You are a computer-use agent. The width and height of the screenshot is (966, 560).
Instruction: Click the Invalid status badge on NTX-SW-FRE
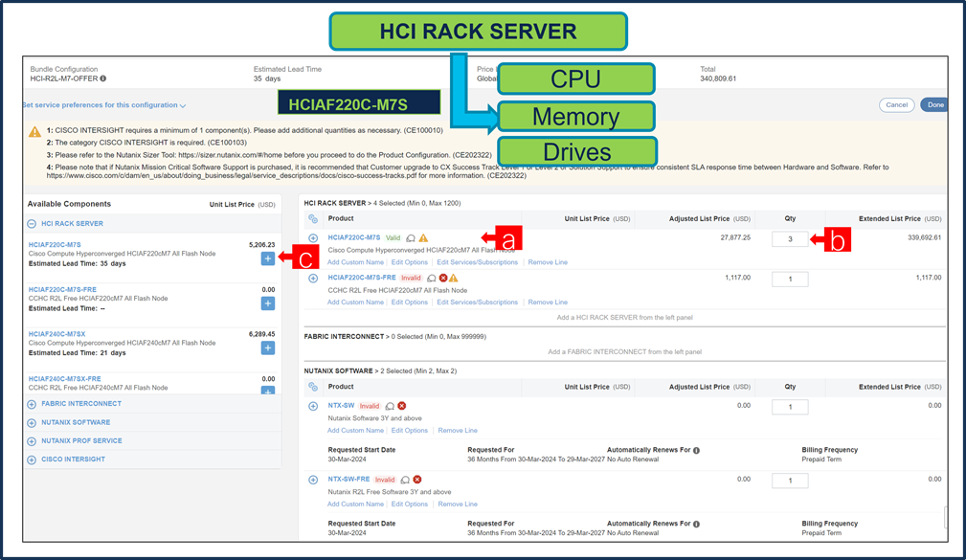[x=385, y=480]
